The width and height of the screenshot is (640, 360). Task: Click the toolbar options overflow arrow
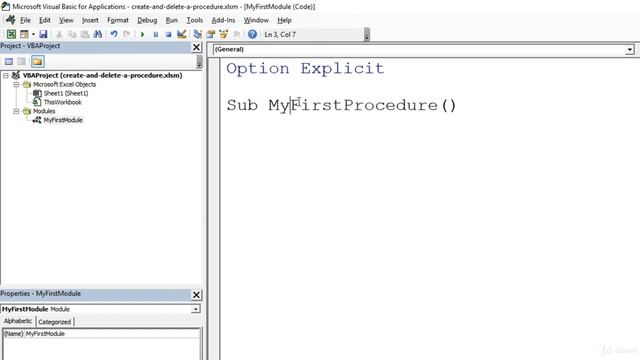tap(367, 35)
